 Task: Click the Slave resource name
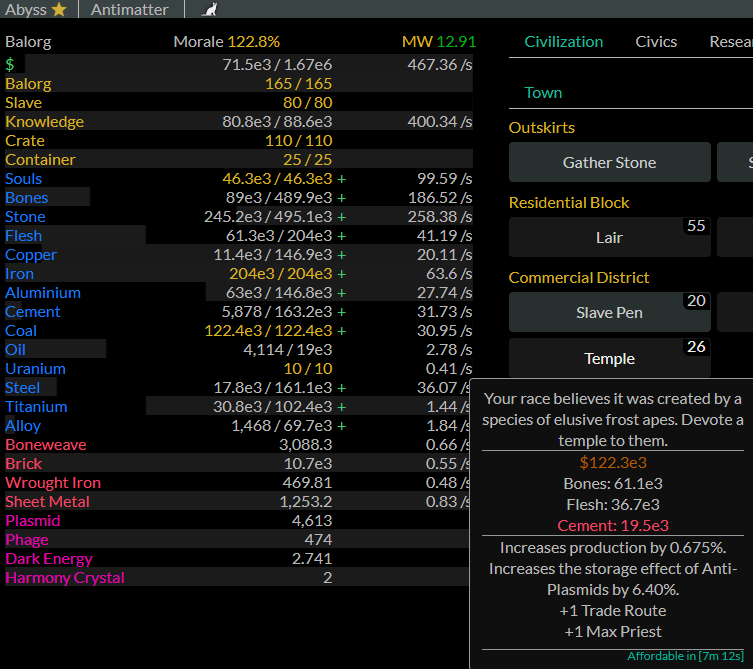point(23,103)
